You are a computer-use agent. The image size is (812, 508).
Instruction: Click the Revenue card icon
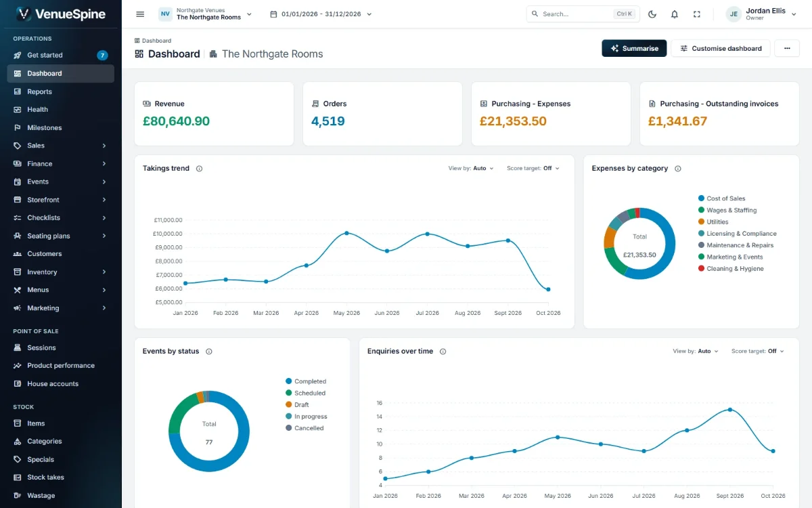click(x=147, y=104)
